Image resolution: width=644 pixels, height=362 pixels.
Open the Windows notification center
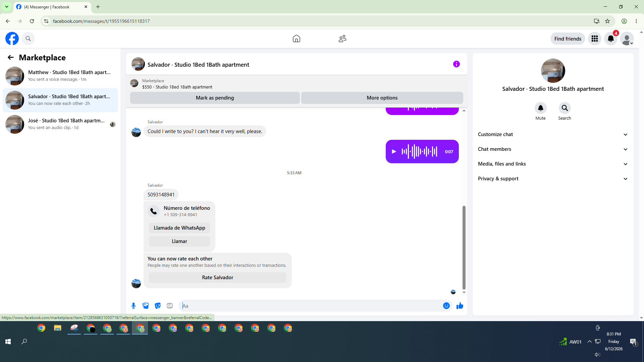[633, 342]
